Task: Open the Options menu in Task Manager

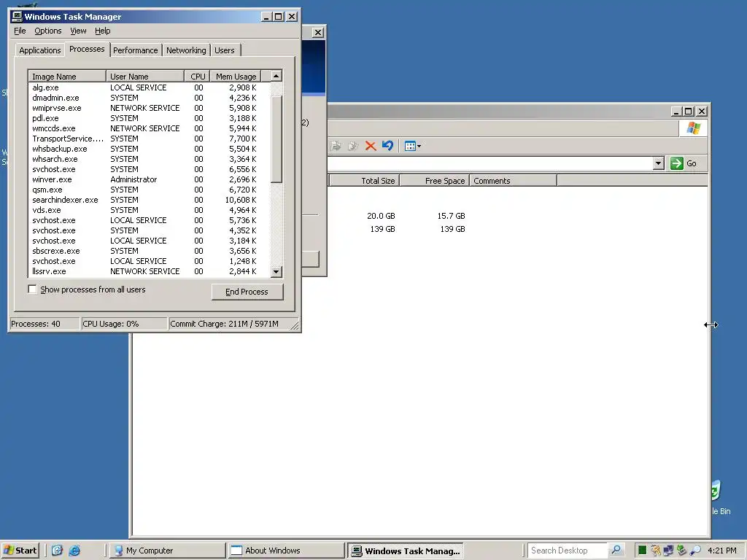Action: point(47,31)
